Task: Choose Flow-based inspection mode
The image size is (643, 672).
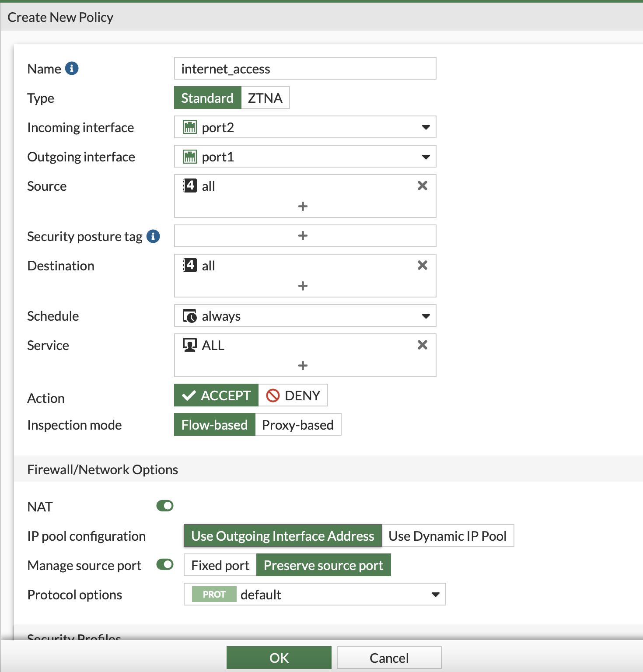Action: [x=214, y=425]
